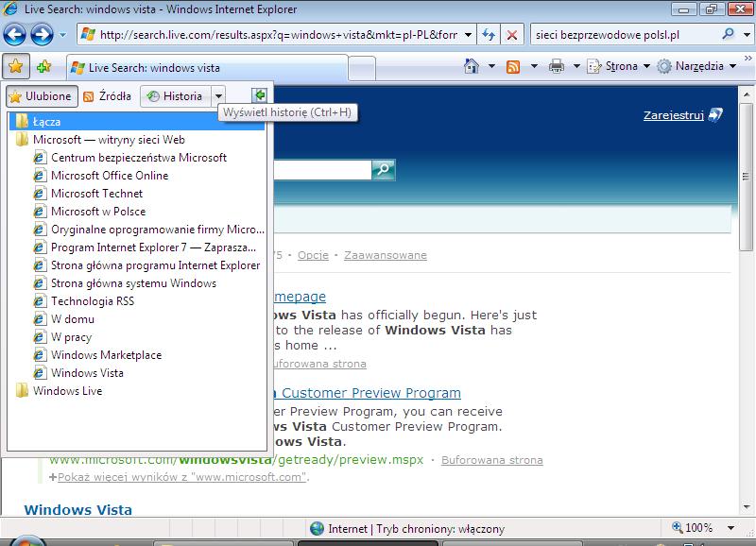
Task: Open the Historia tab
Action: coord(176,96)
